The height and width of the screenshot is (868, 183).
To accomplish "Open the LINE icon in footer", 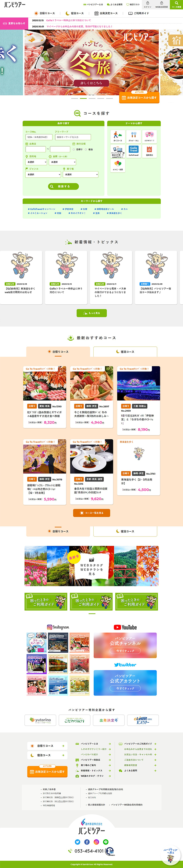I will (106, 842).
